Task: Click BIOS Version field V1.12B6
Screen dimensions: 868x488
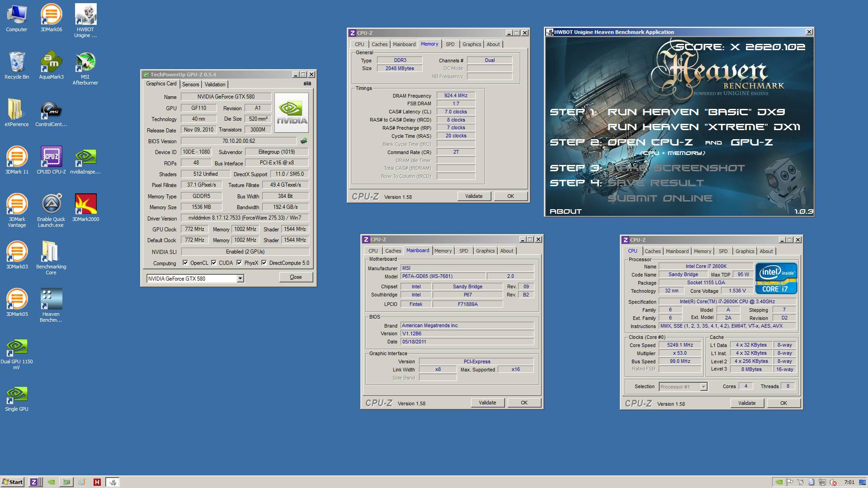Action: point(467,334)
